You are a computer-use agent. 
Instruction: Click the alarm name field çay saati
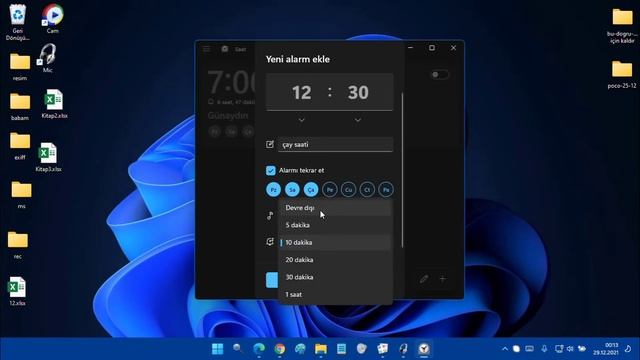pyautogui.click(x=336, y=144)
